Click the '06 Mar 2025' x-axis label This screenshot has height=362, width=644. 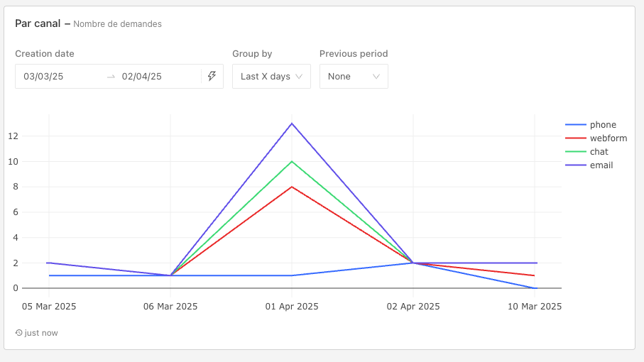pyautogui.click(x=170, y=307)
